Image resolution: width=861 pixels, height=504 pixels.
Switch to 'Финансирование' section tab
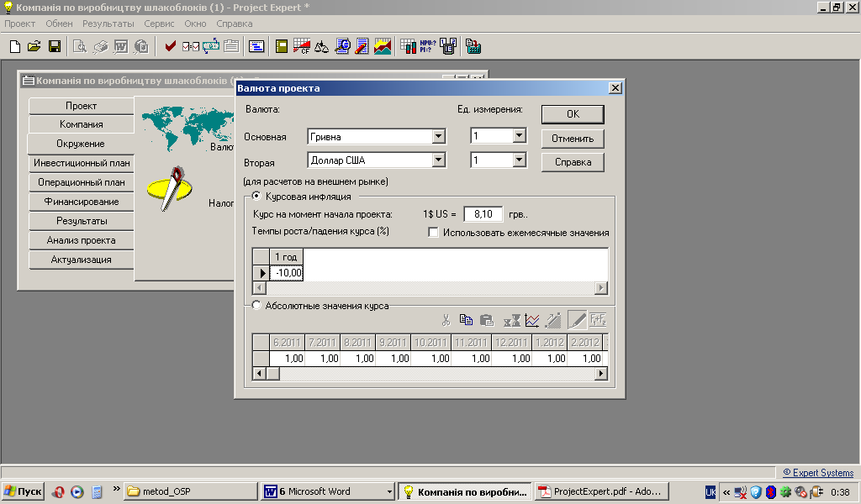(x=82, y=202)
